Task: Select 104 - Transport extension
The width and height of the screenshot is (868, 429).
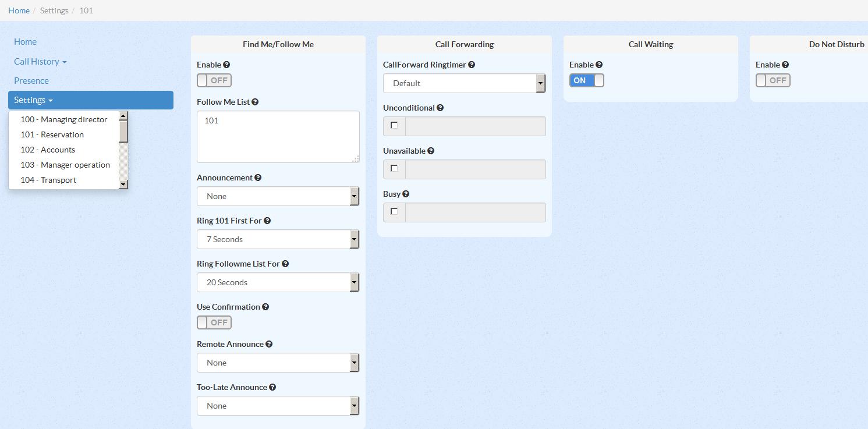Action: pos(64,180)
